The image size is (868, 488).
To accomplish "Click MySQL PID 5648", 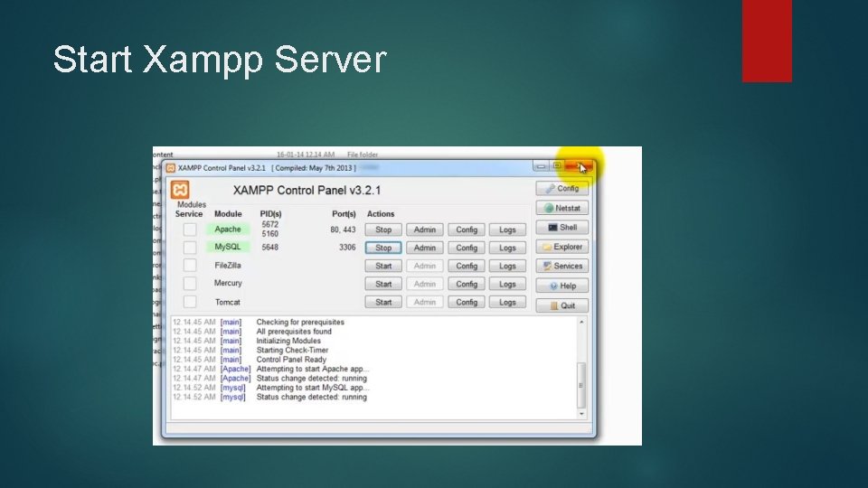I will coord(270,248).
